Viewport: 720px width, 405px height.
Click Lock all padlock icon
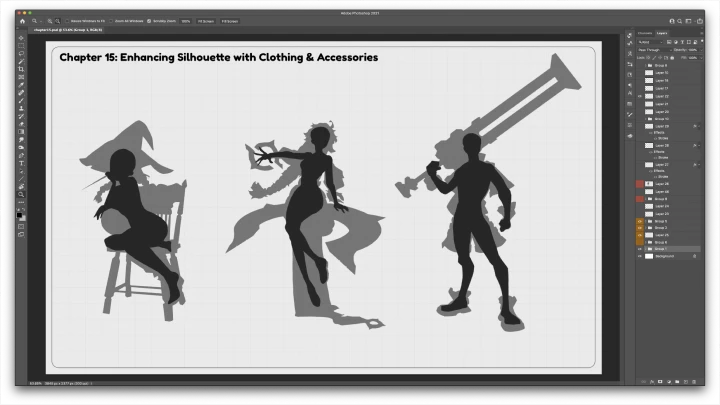click(672, 58)
